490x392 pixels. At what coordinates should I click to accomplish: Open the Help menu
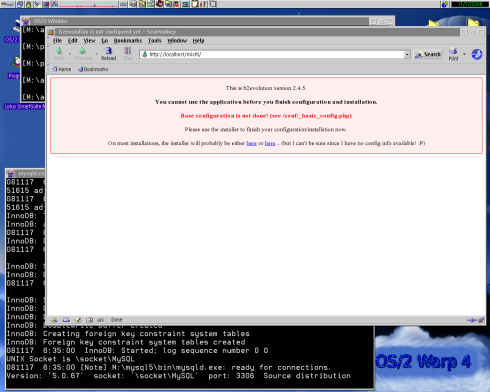[198, 41]
